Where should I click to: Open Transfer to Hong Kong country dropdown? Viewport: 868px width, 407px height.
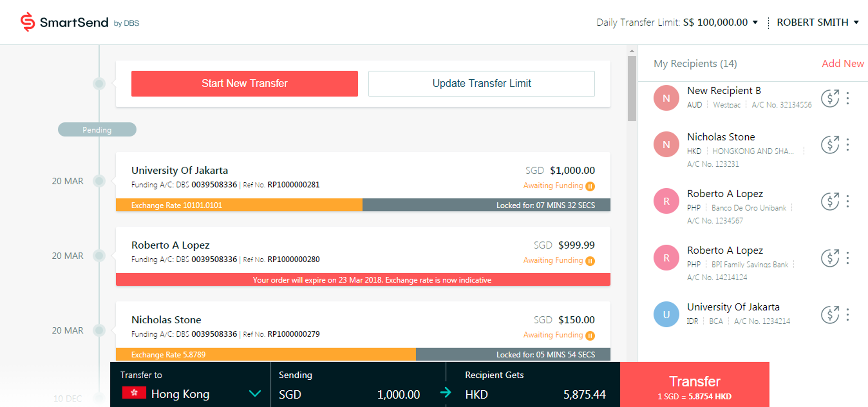click(191, 393)
